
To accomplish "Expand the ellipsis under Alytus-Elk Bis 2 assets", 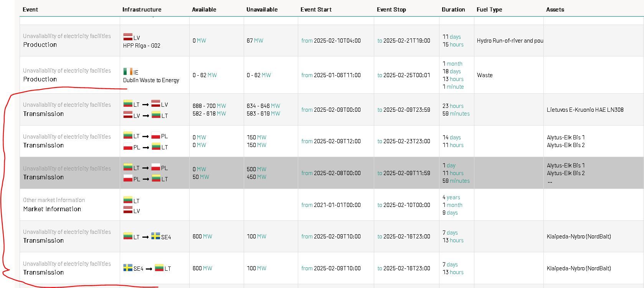I will tap(550, 182).
